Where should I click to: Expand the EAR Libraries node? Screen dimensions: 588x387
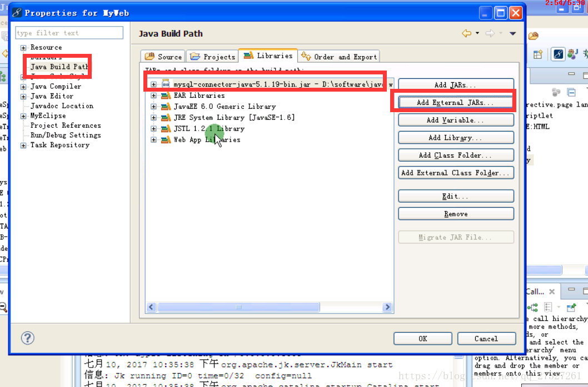tap(154, 96)
